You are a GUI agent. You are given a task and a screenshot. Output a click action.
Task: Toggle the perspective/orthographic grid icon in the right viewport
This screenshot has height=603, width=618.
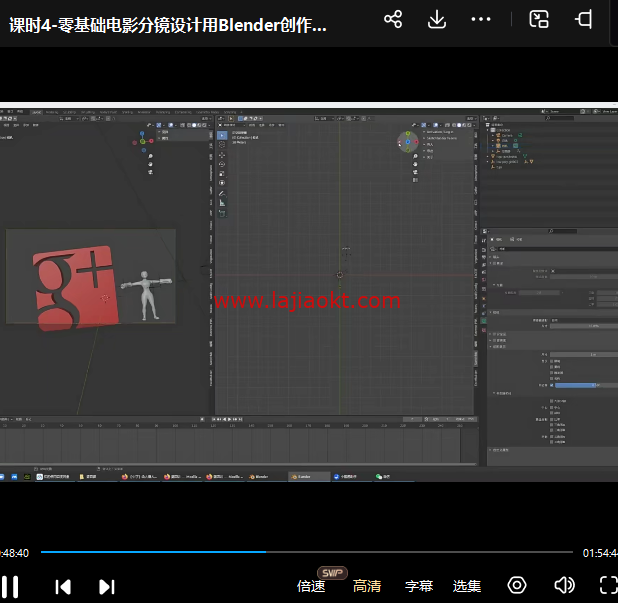pyautogui.click(x=415, y=180)
